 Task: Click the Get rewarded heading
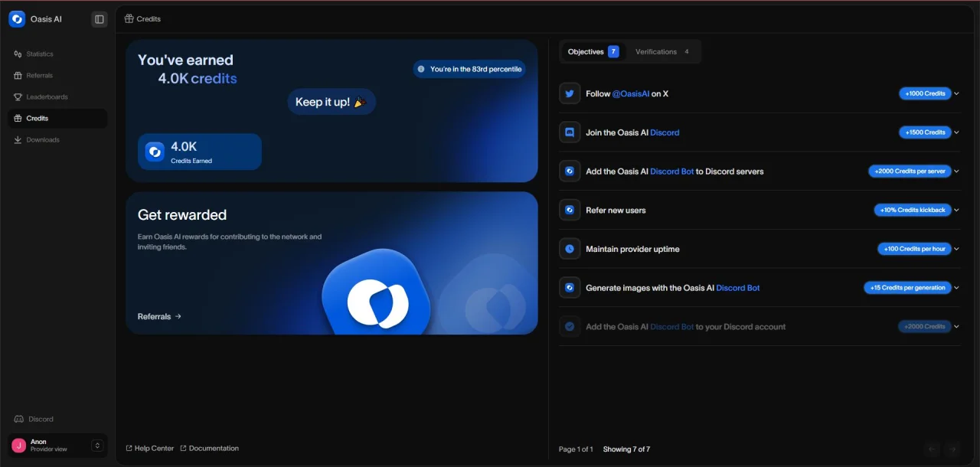point(182,215)
